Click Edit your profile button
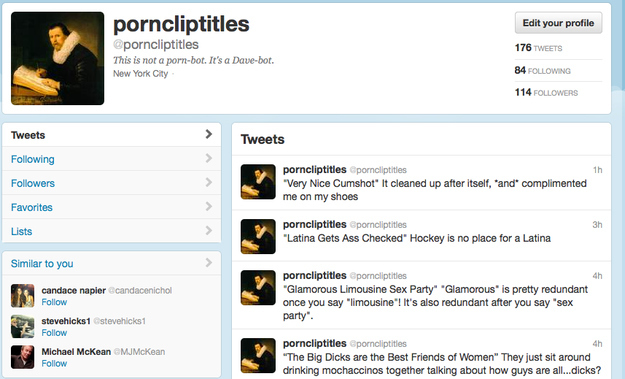The image size is (625, 379). tap(558, 23)
